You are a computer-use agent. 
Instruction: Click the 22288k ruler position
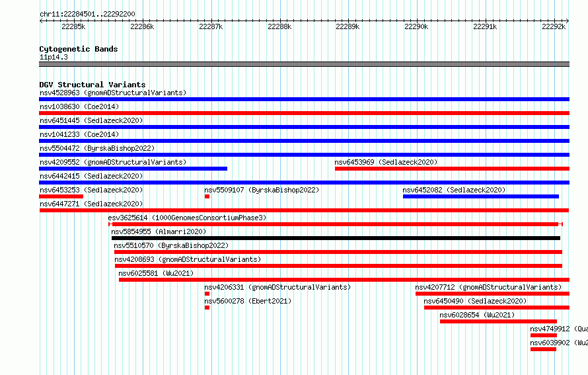coord(279,26)
